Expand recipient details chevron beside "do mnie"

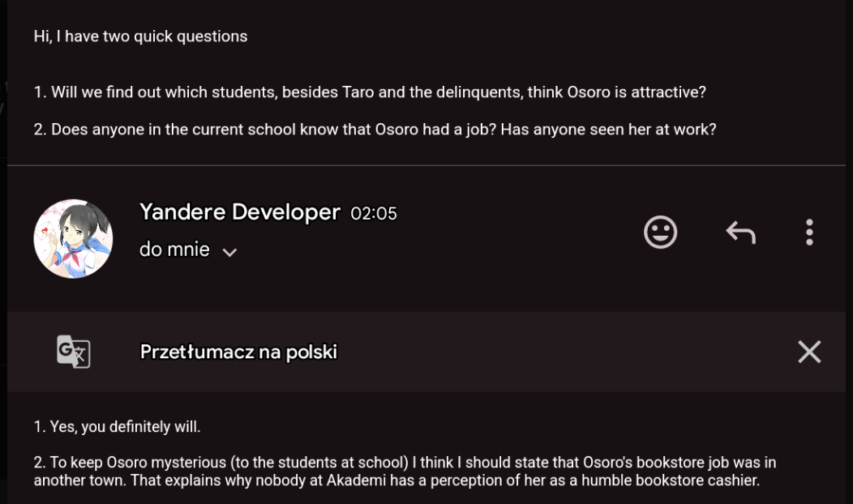coord(229,252)
